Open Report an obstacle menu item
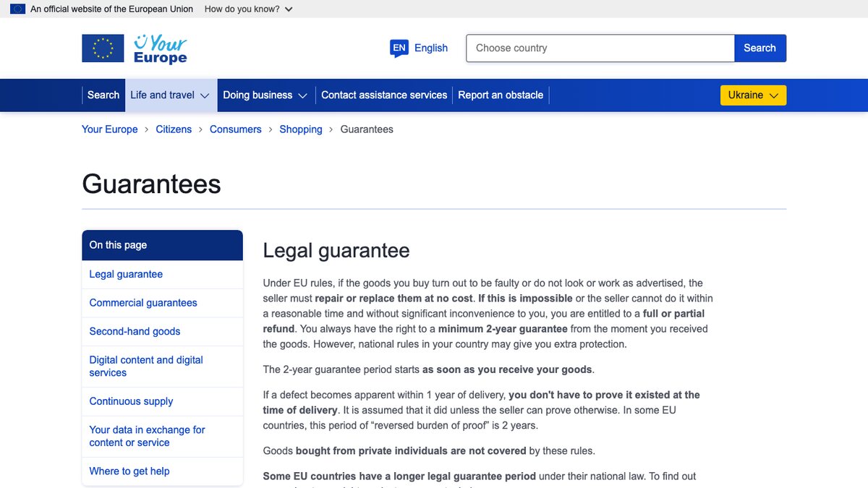868x488 pixels. coord(501,95)
